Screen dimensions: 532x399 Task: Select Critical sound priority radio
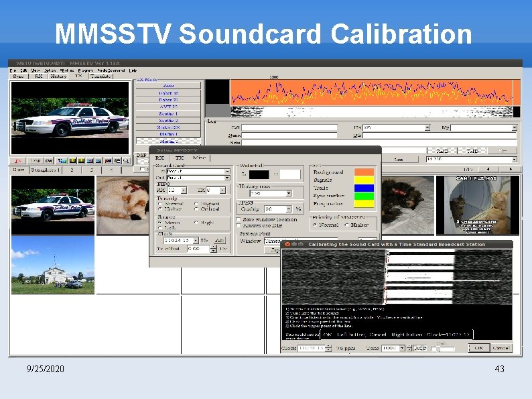point(196,209)
